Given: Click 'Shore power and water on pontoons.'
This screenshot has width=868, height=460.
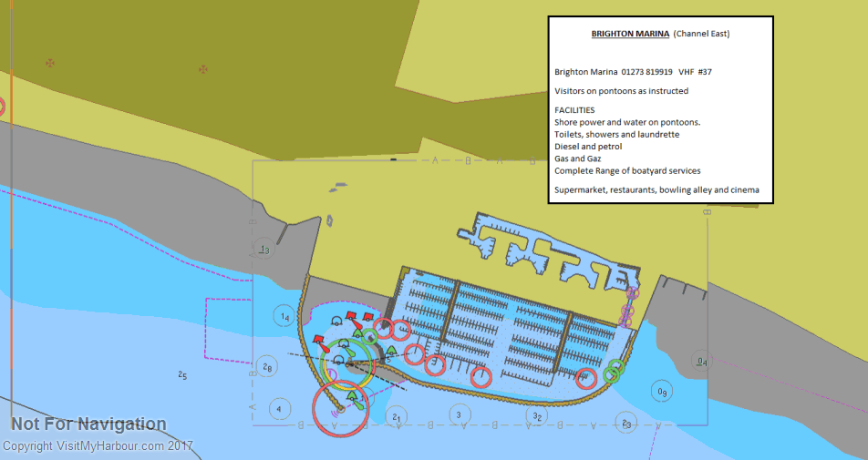Looking at the screenshot, I should coord(627,122).
